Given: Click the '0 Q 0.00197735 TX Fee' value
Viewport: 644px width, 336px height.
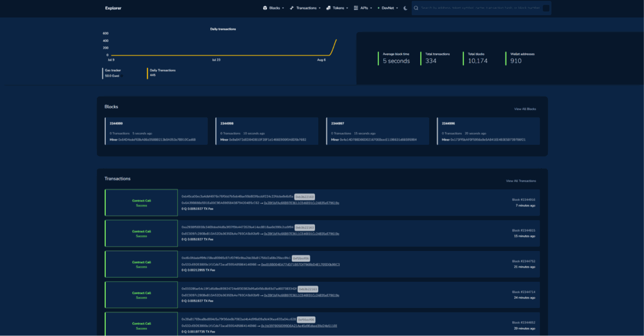Looking at the screenshot, I should (x=198, y=331).
